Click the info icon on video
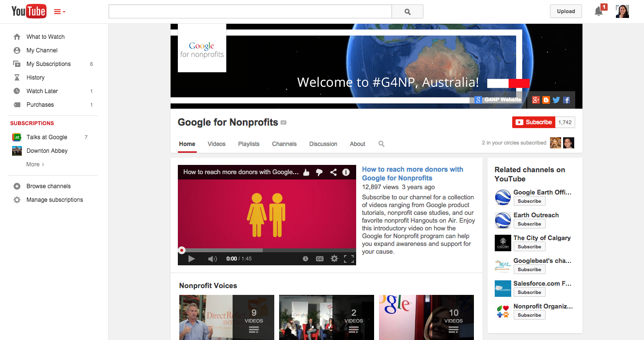 click(x=346, y=172)
